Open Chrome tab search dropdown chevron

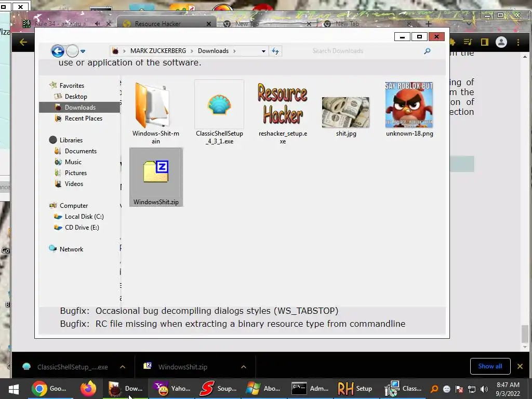click(x=469, y=24)
